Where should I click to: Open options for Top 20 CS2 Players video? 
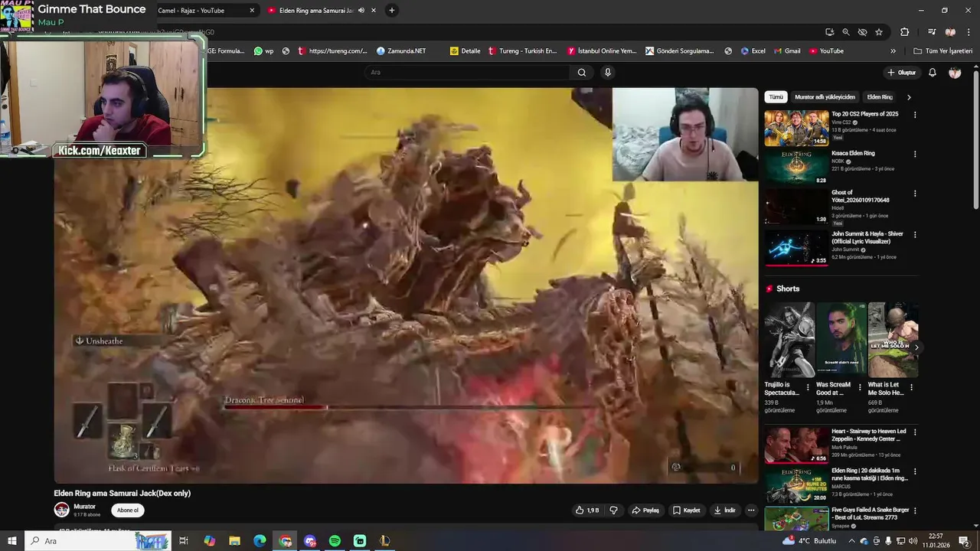click(915, 115)
